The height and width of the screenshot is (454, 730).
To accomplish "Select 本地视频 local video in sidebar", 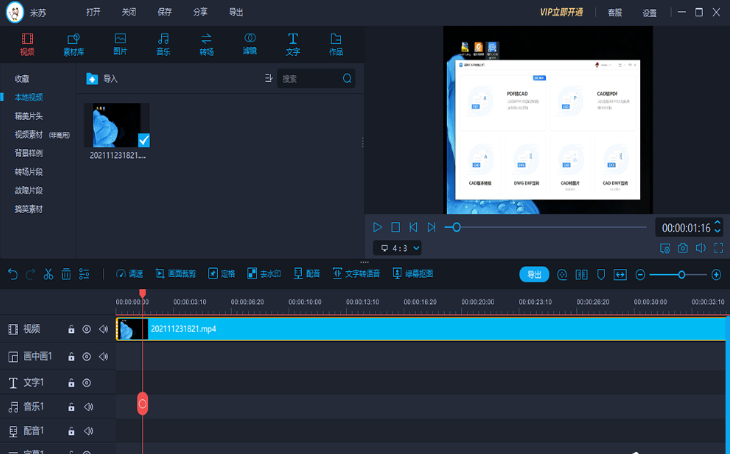I will tap(29, 97).
